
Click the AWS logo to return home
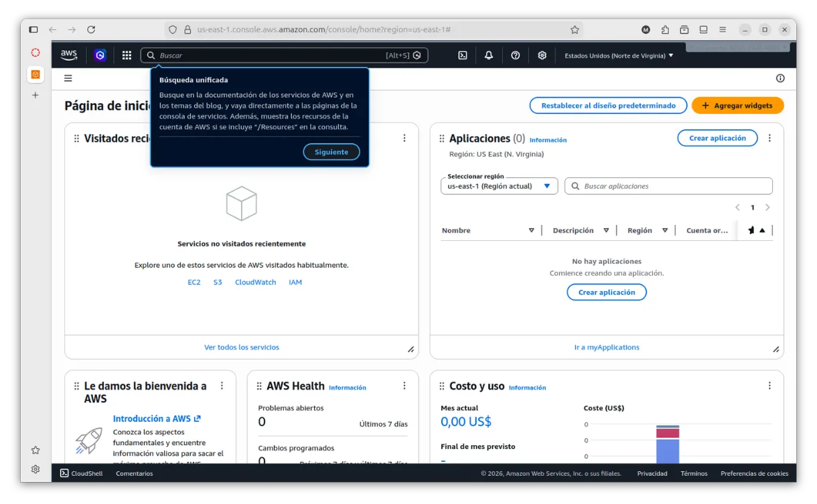68,55
